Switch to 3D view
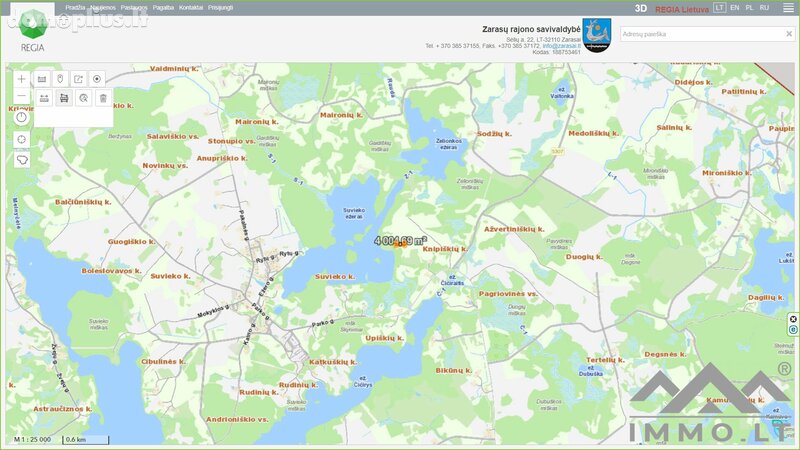 640,9
